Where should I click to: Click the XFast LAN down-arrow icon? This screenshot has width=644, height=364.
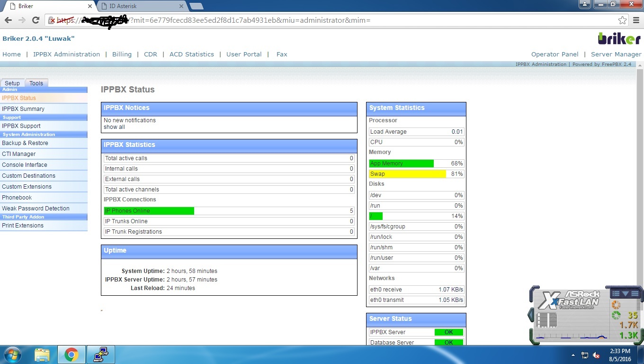pyautogui.click(x=625, y=294)
